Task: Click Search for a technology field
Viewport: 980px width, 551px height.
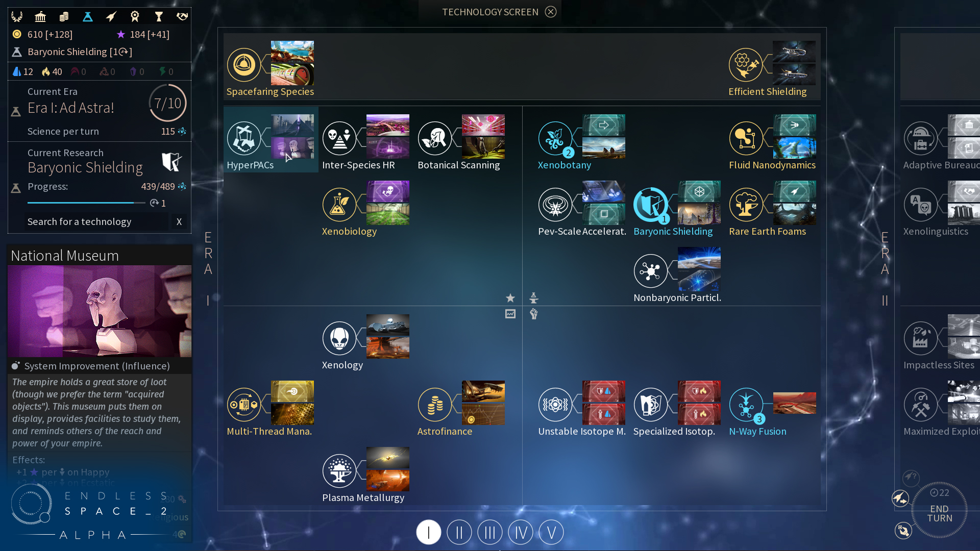Action: pyautogui.click(x=96, y=221)
